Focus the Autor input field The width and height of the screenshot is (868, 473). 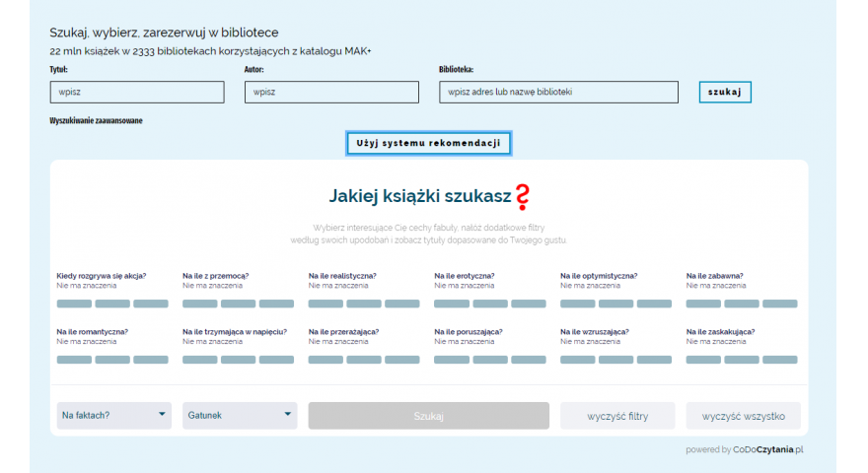(x=331, y=92)
